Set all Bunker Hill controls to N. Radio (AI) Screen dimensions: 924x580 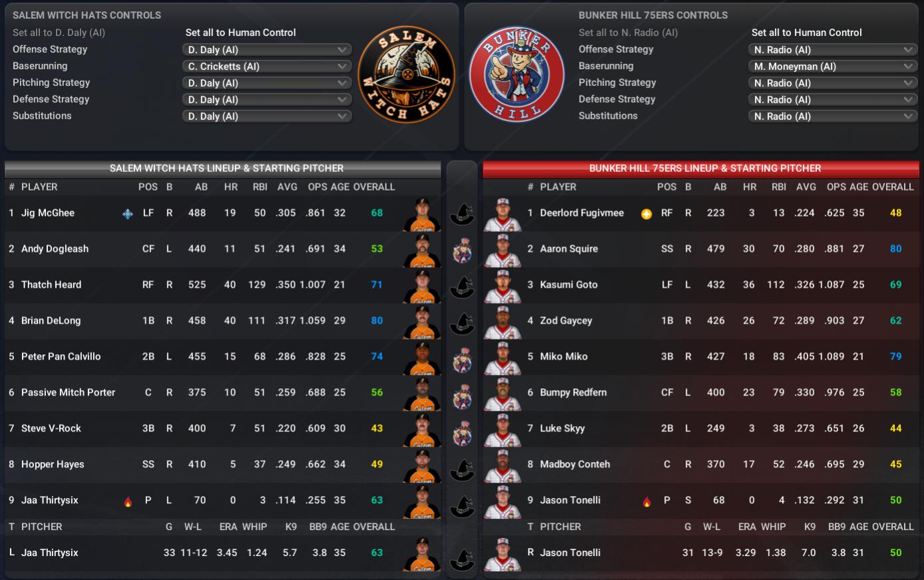point(628,33)
